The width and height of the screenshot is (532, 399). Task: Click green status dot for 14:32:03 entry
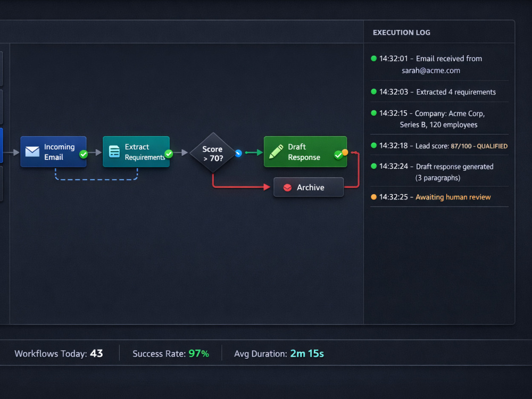pyautogui.click(x=374, y=92)
